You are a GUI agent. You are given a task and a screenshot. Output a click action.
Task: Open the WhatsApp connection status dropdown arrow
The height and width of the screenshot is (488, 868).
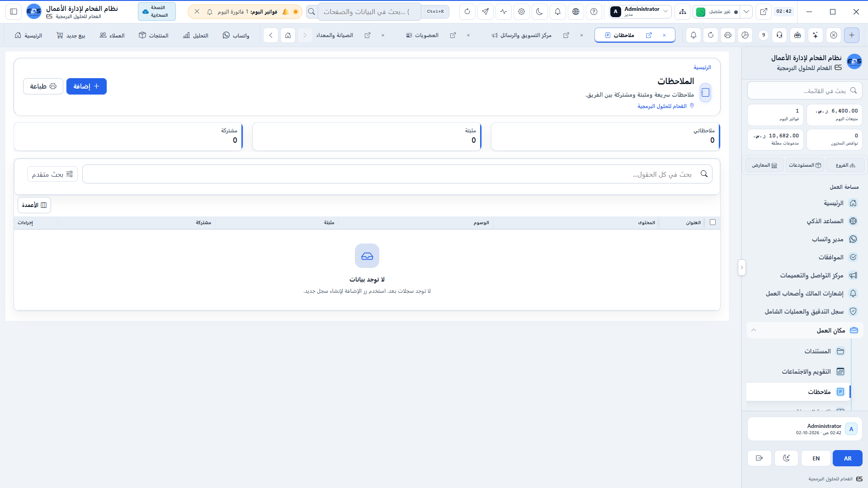pos(746,12)
